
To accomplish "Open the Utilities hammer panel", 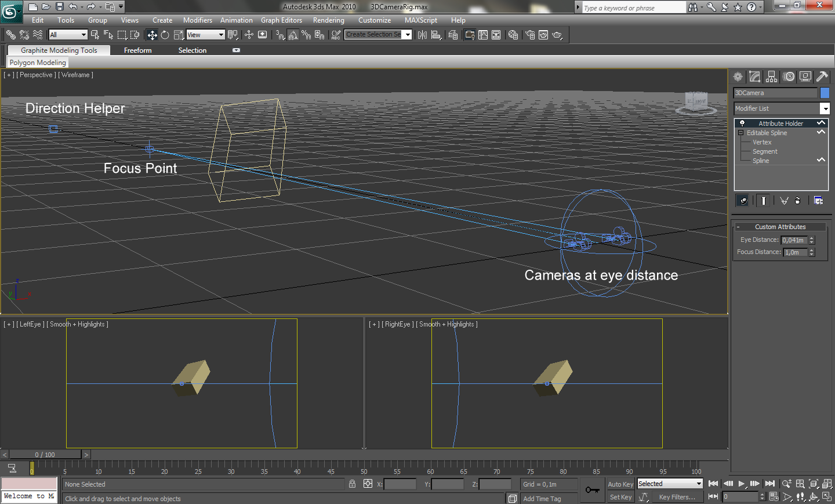I will 822,77.
